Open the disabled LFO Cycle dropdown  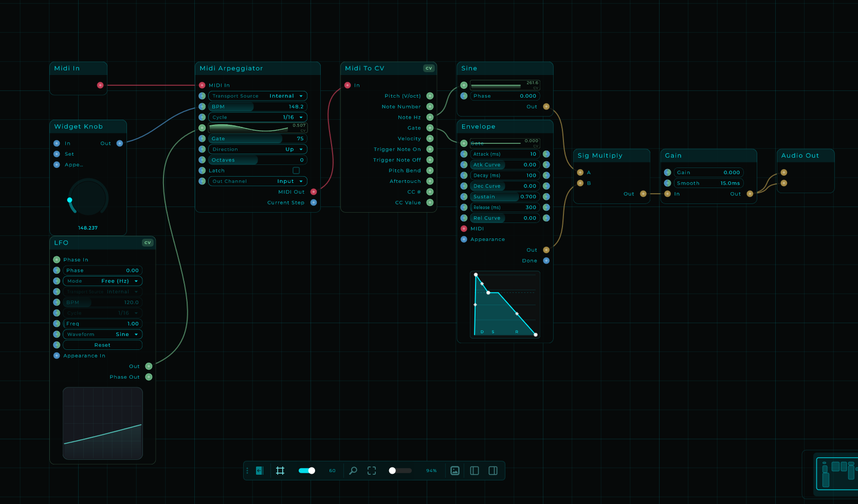point(102,313)
